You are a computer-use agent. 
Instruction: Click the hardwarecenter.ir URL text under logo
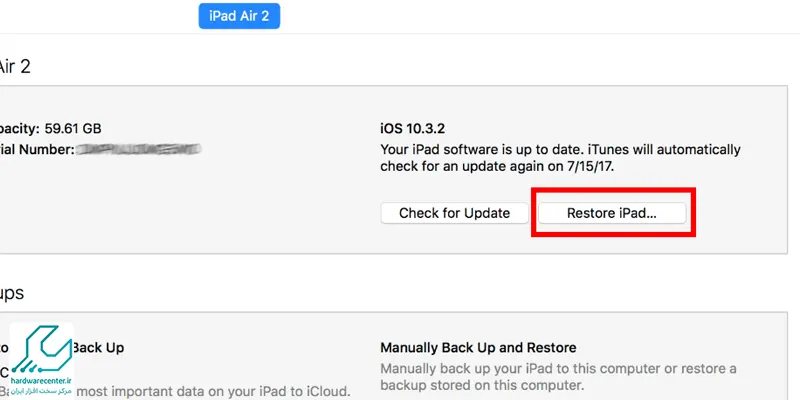(x=41, y=381)
